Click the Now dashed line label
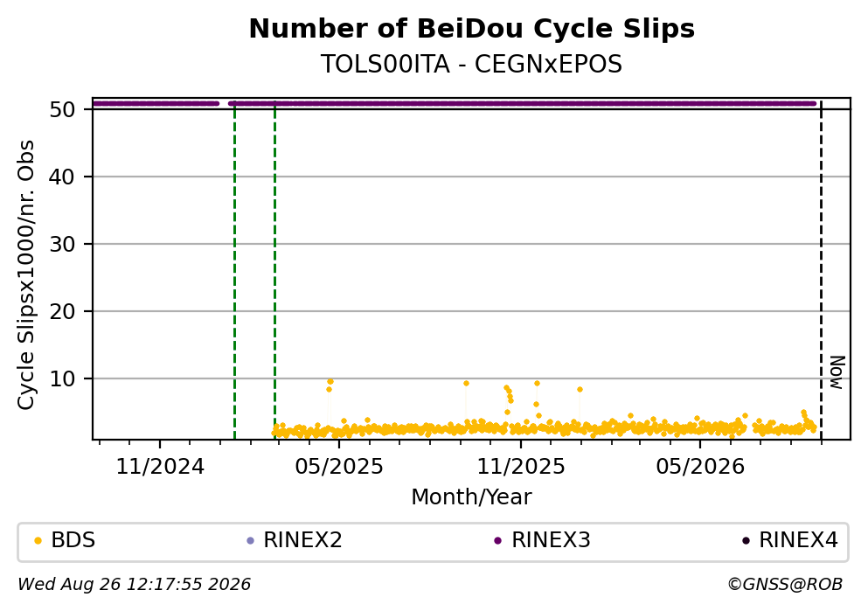Image resolution: width=868 pixels, height=611 pixels. (x=837, y=372)
